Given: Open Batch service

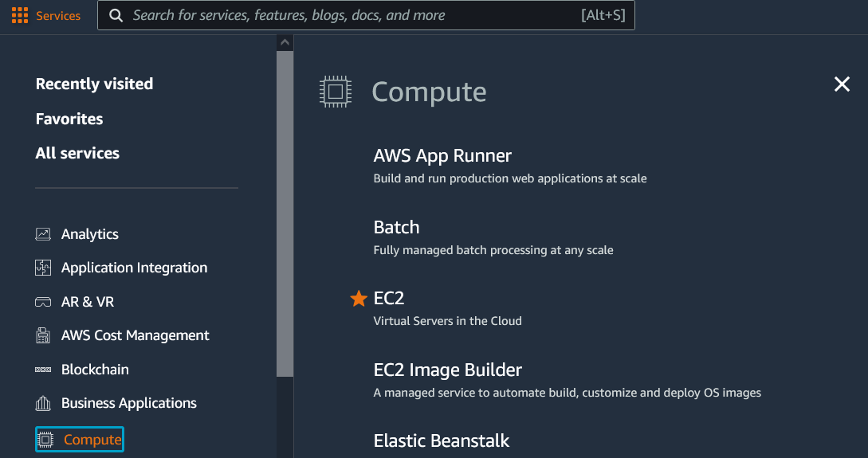Looking at the screenshot, I should pyautogui.click(x=396, y=227).
